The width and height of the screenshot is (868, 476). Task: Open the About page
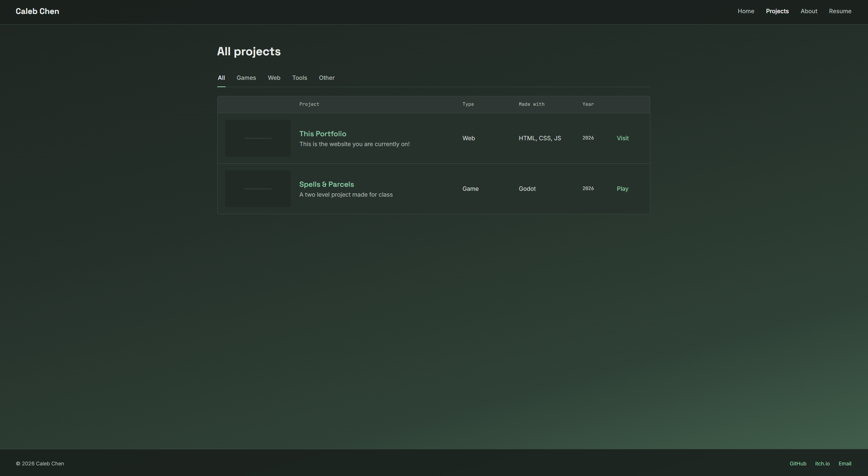point(809,11)
